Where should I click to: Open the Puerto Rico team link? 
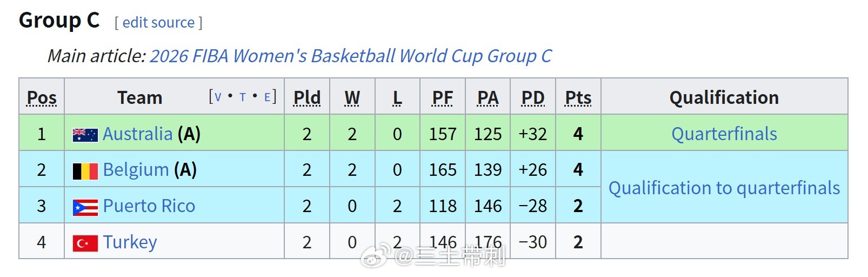[149, 207]
